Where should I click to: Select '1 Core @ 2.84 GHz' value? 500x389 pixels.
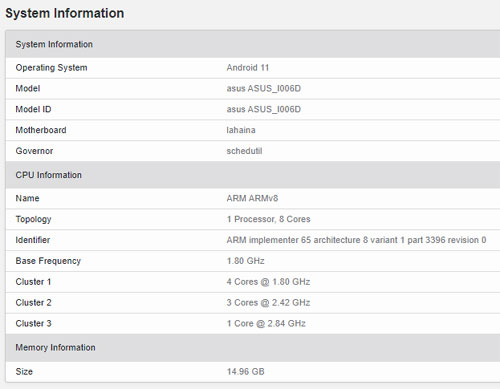click(266, 324)
